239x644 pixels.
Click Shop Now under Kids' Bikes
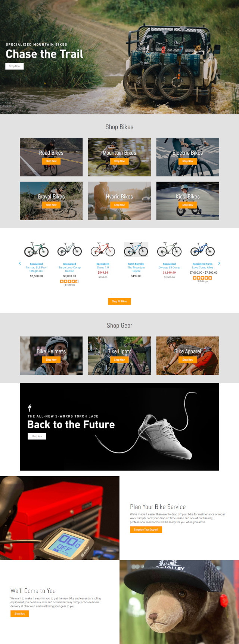point(188,205)
